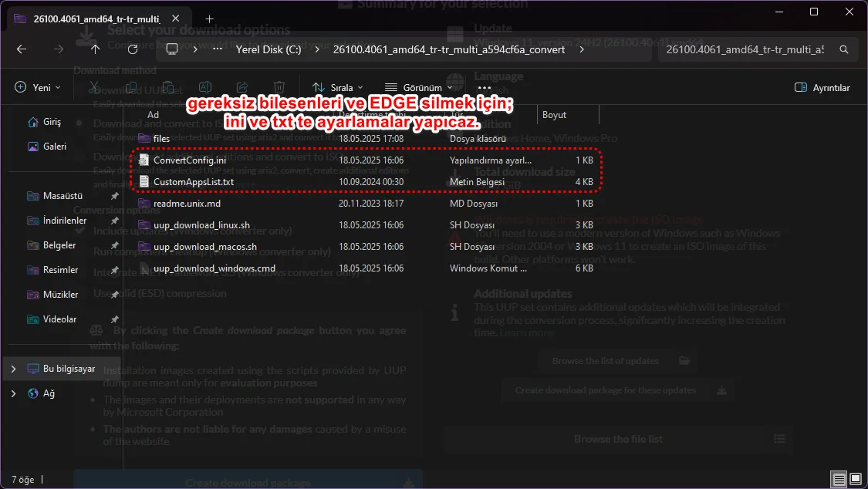Select uup_download_macos.sh file
The width and height of the screenshot is (868, 489).
[366, 246]
